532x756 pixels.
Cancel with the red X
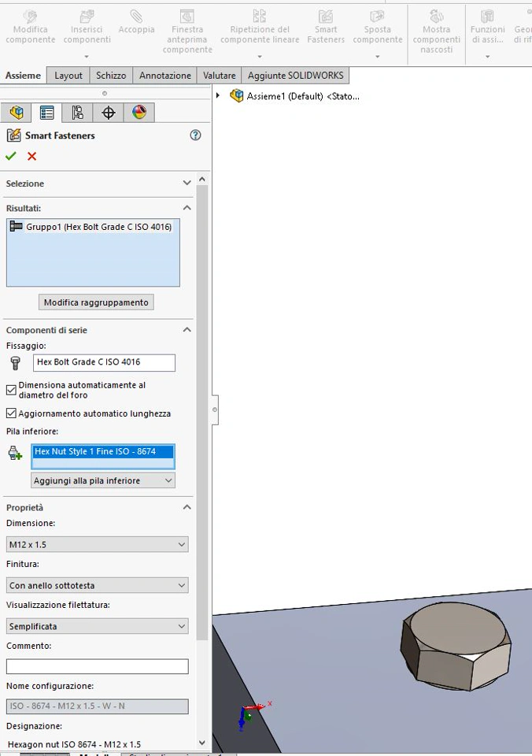point(31,156)
